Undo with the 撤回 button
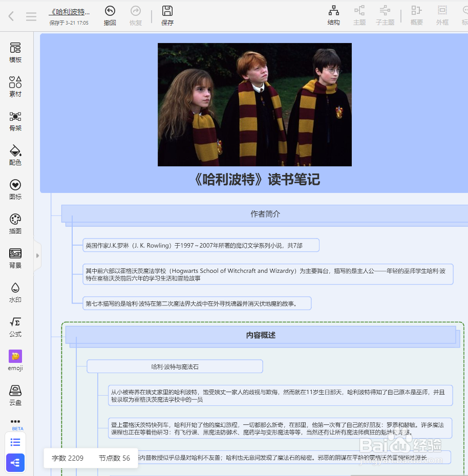The image size is (468, 476). click(x=110, y=16)
